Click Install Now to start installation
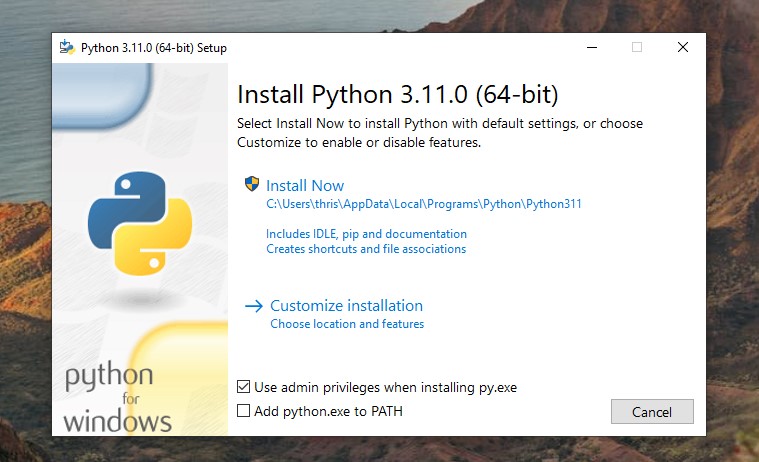The height and width of the screenshot is (462, 759). pyautogui.click(x=305, y=185)
